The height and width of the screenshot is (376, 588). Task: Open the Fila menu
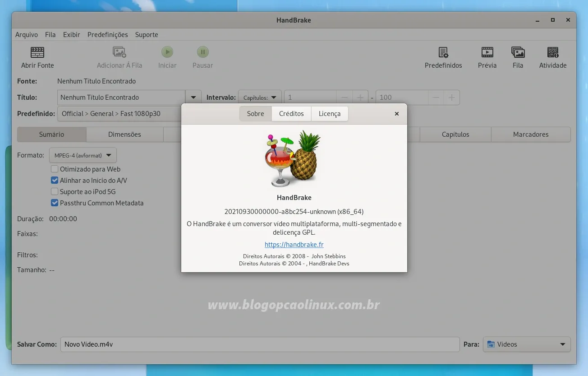[51, 35]
